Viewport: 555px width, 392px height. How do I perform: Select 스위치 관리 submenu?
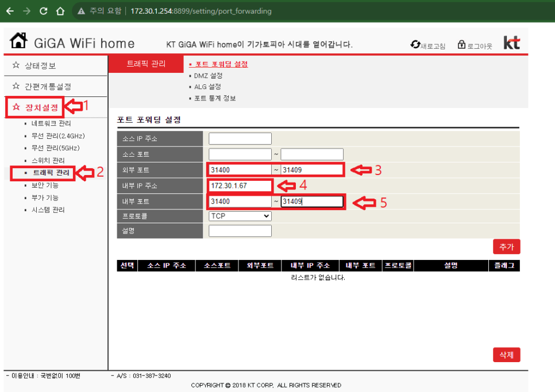coord(48,161)
